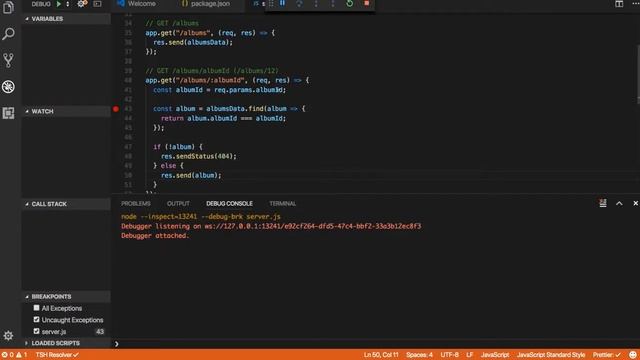Screen dimensions: 640x360
Task: Collapse the WATCH section
Action: click(x=66, y=111)
